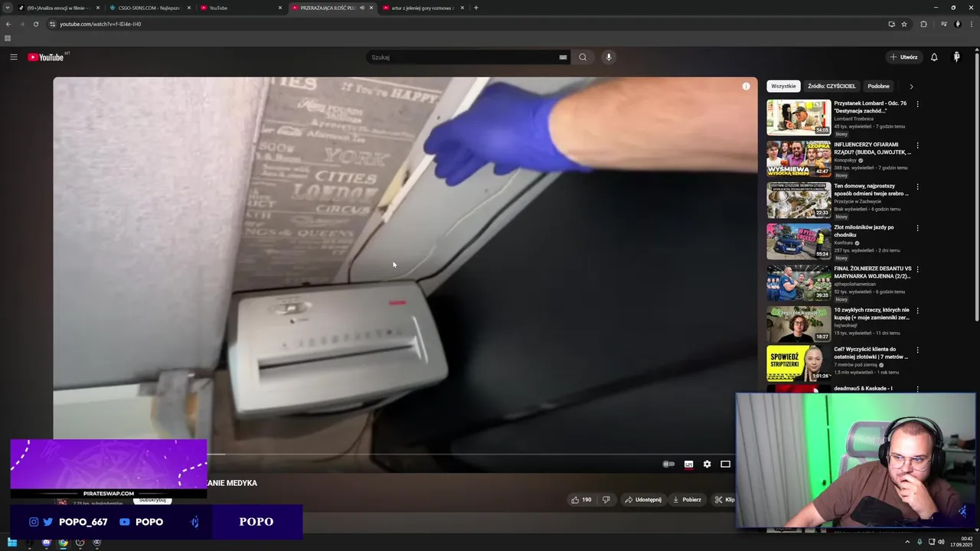Open options for FINAŁ ŻOŁNIERZE DESANTU video
This screenshot has height=551, width=980.
click(x=917, y=269)
